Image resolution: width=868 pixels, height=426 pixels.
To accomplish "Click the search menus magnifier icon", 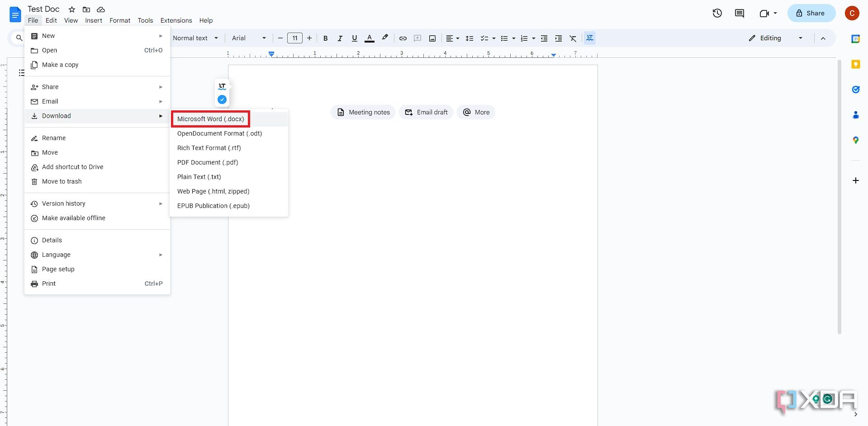I will pyautogui.click(x=19, y=38).
